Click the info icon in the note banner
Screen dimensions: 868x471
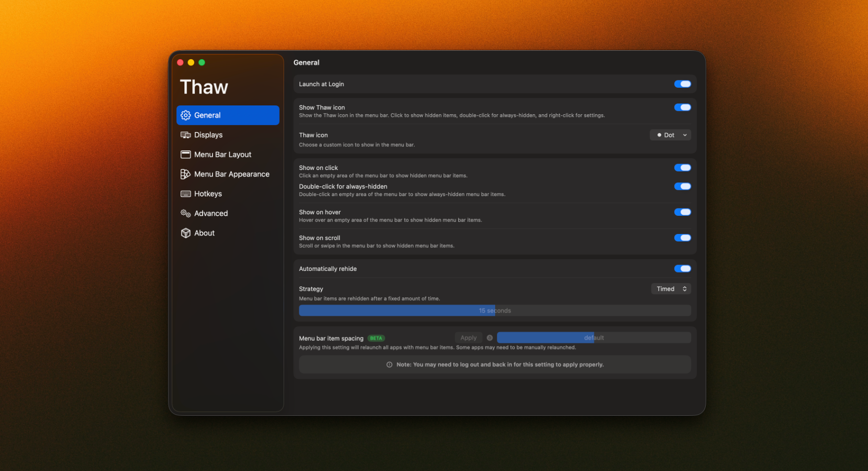389,365
